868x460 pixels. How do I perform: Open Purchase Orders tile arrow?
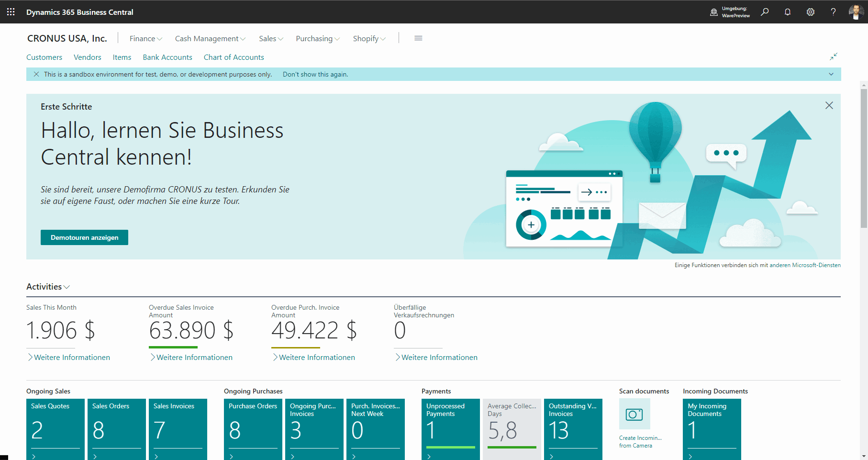point(232,457)
